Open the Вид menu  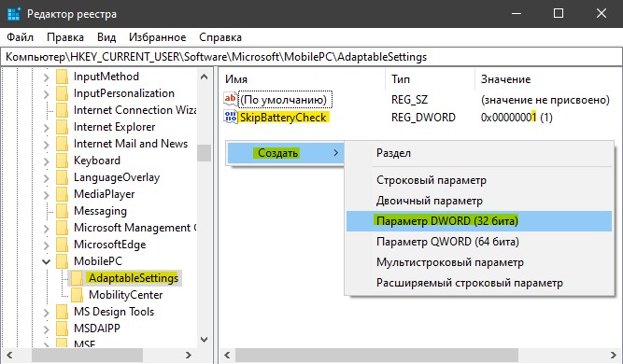point(106,37)
